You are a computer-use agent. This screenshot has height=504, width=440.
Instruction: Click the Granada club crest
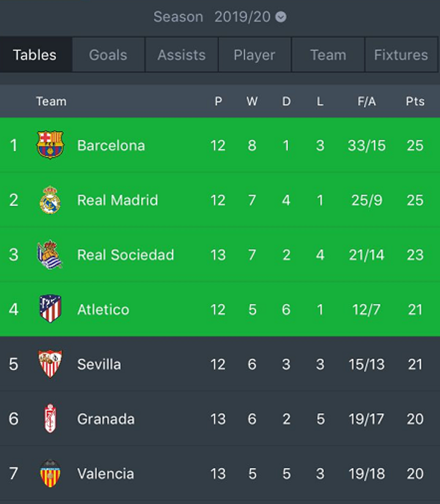(x=50, y=418)
